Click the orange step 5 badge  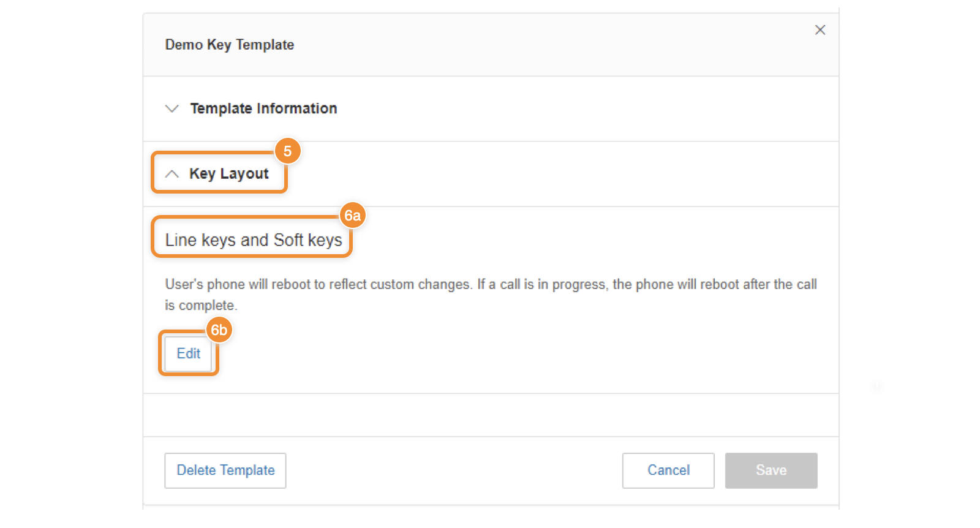(287, 151)
